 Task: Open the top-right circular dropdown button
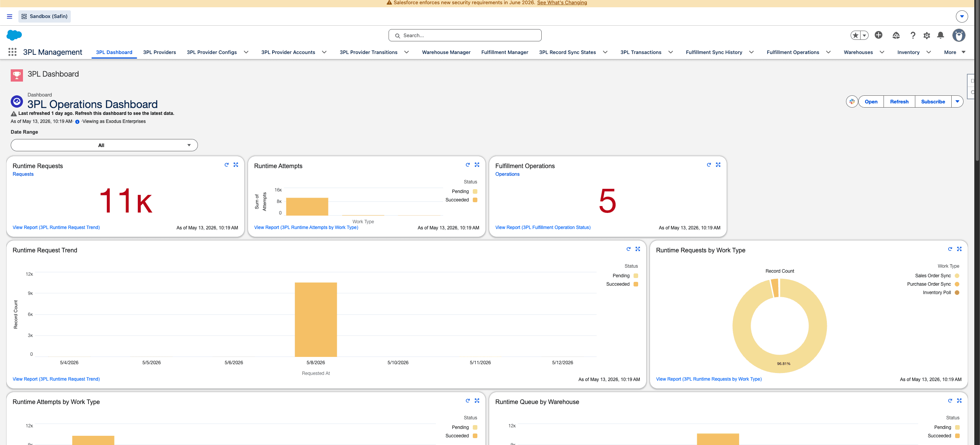tap(962, 16)
